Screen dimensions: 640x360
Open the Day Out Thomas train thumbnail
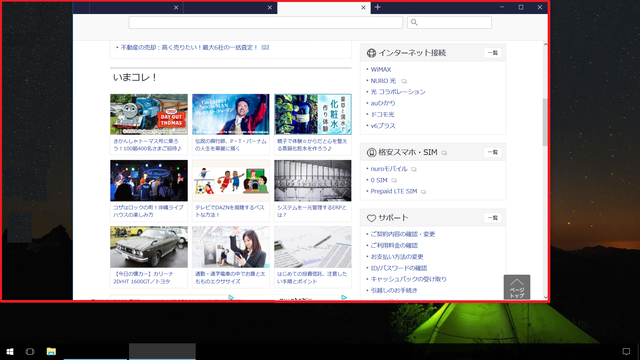[x=149, y=114]
